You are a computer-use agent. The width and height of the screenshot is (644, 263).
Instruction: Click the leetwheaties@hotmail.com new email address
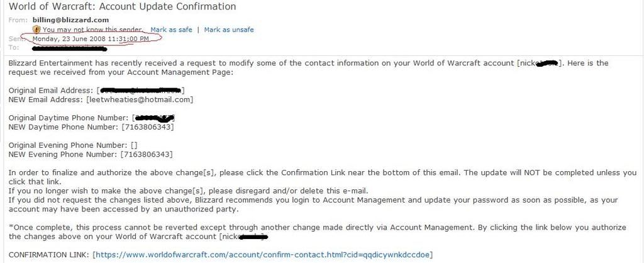point(139,99)
